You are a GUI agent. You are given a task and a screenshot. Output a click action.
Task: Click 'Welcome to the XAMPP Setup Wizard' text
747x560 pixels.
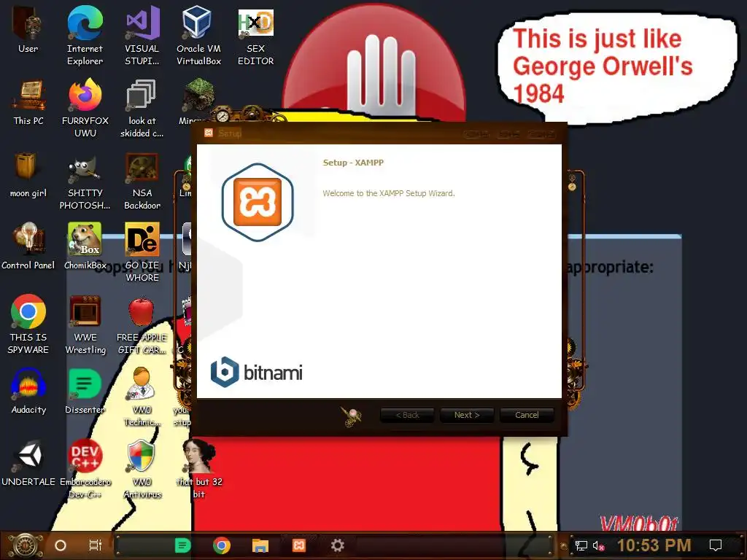pos(389,193)
